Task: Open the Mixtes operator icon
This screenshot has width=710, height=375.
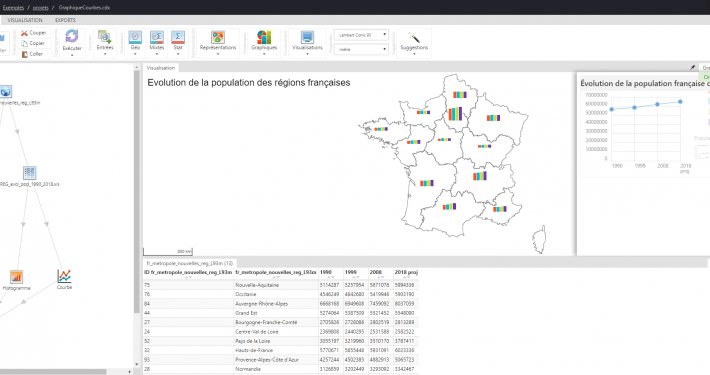Action: click(x=157, y=37)
